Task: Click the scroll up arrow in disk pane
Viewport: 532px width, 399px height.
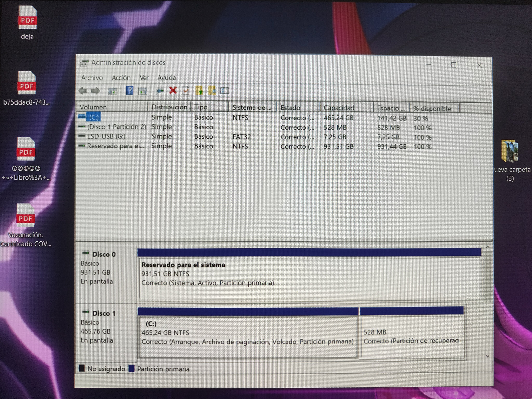Action: coord(487,247)
